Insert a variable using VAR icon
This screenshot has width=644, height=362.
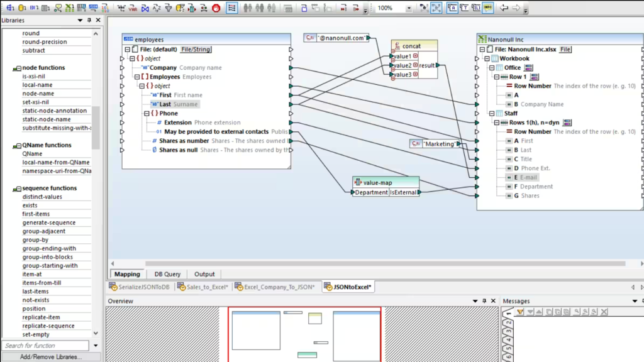(x=133, y=8)
